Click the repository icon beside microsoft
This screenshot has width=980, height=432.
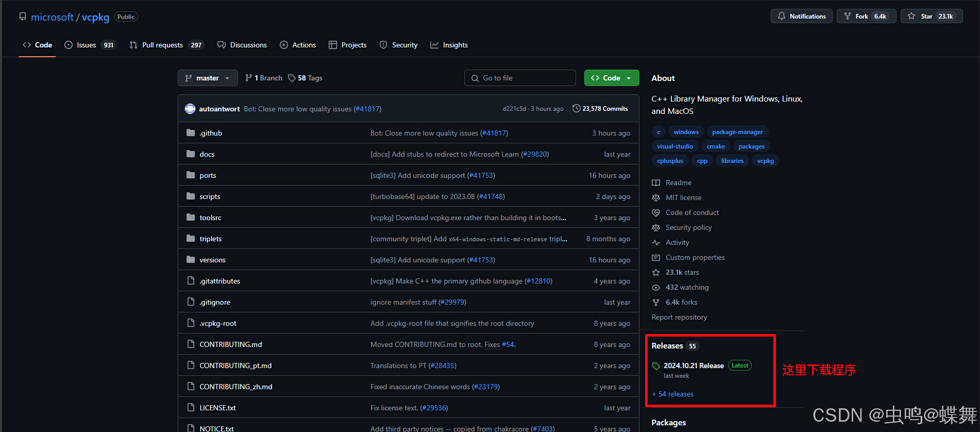tap(23, 17)
